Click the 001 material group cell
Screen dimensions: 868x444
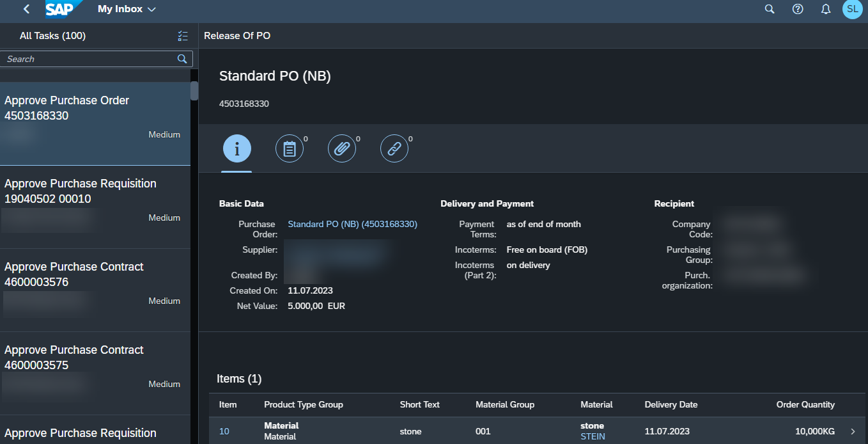[x=483, y=431]
